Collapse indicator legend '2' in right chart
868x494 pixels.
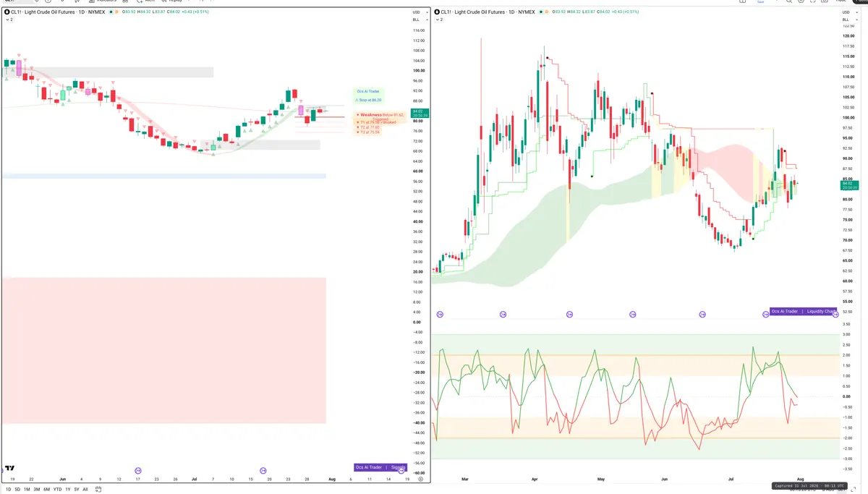pyautogui.click(x=440, y=20)
